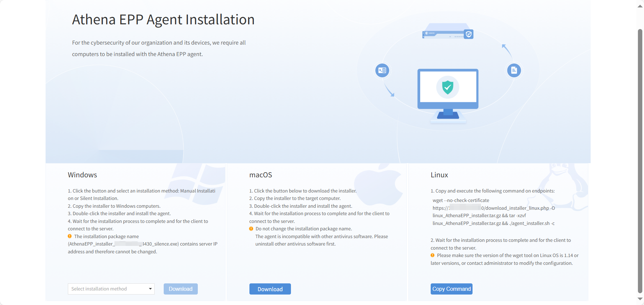
Task: Click the faded Windows Download button
Action: click(181, 289)
